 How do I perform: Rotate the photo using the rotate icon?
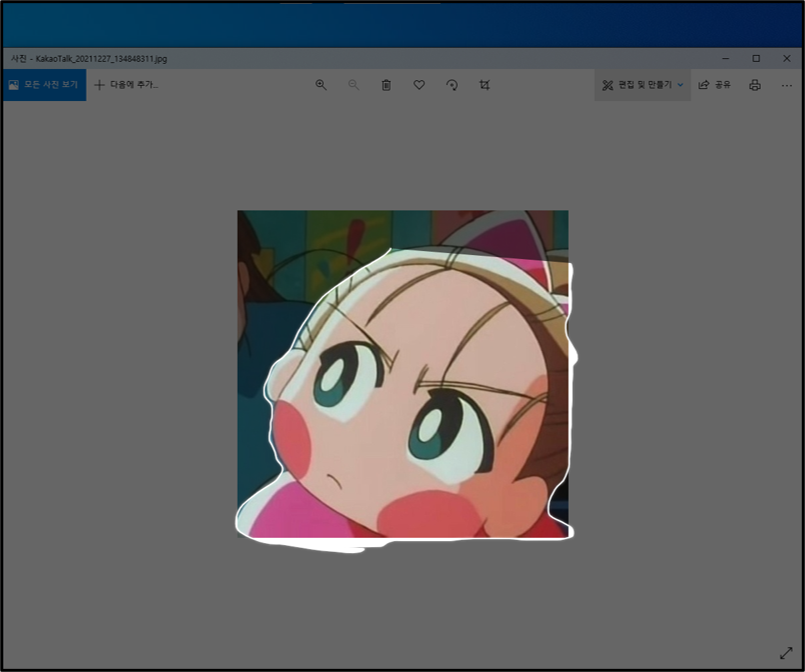pyautogui.click(x=452, y=85)
